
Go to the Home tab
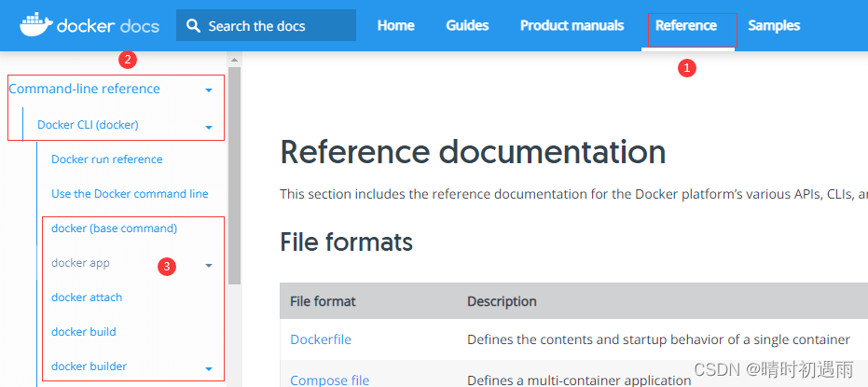coord(396,25)
